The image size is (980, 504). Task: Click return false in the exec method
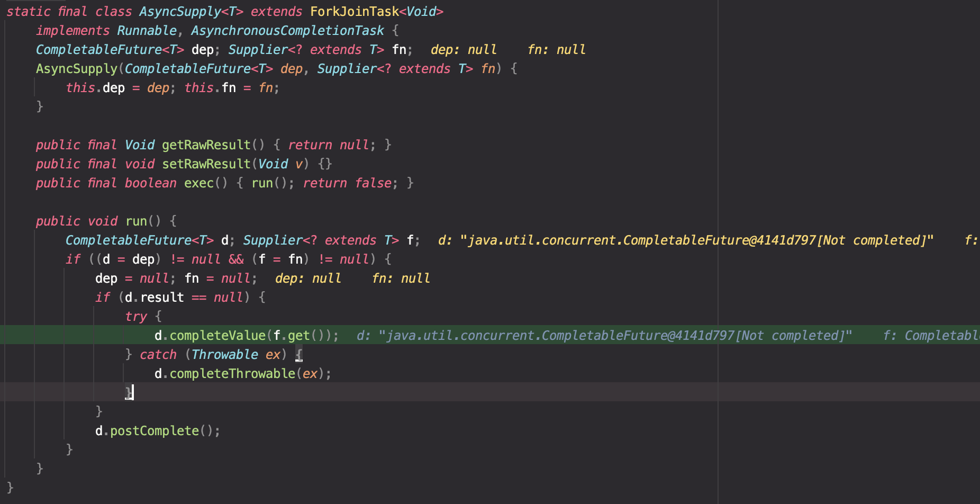(x=347, y=183)
